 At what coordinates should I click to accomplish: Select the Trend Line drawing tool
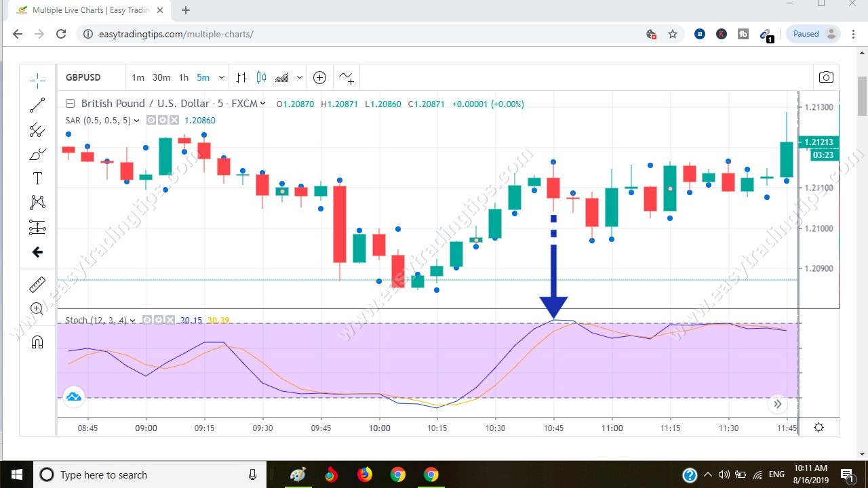point(37,104)
